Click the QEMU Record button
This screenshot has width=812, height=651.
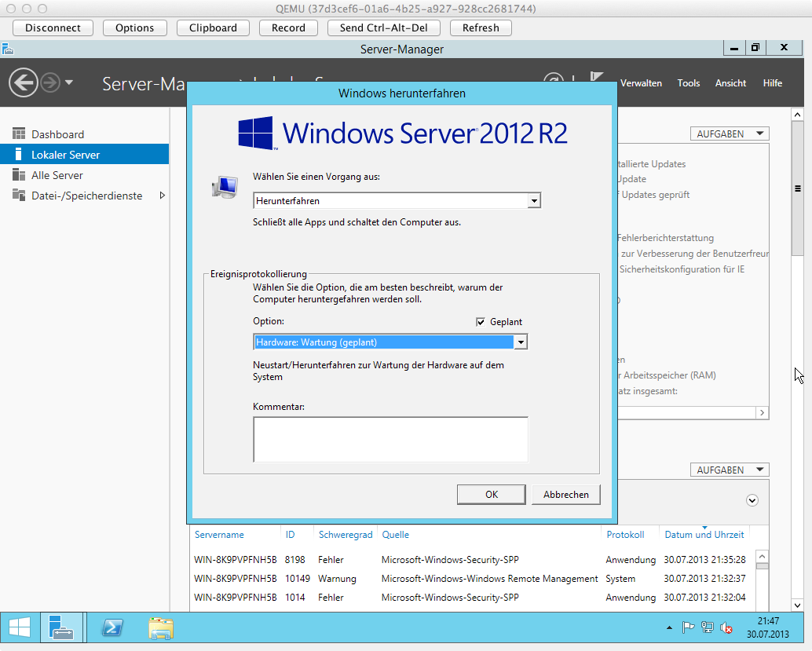click(288, 27)
